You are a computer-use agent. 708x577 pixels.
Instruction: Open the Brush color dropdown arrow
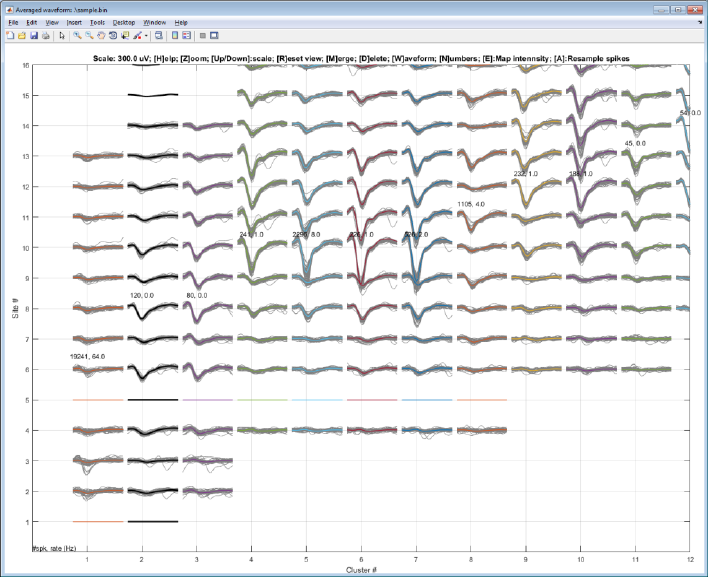(x=146, y=36)
